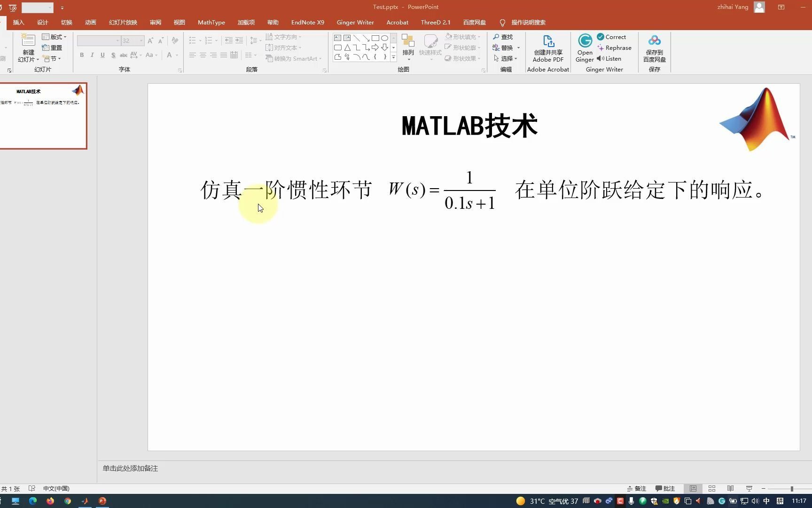Click the Increase Font Size icon

coord(150,41)
